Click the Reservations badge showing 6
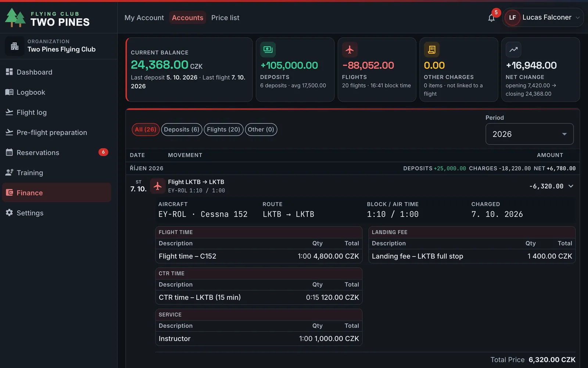This screenshot has height=368, width=588. tap(103, 152)
